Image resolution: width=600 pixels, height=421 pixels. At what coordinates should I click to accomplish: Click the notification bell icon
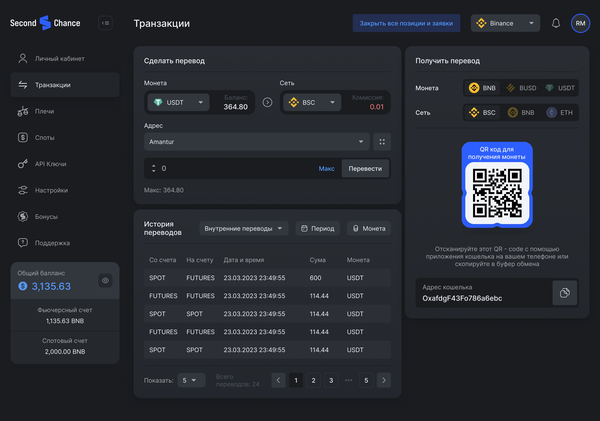[556, 23]
